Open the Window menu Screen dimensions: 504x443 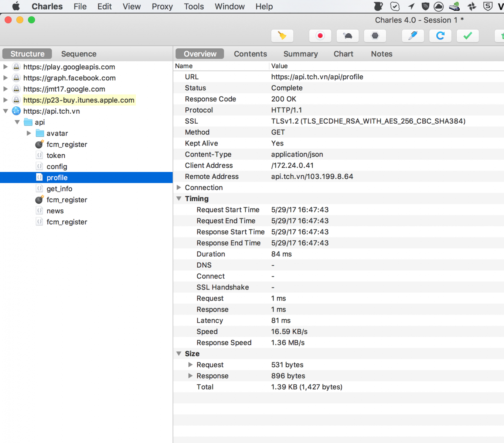[x=230, y=6]
